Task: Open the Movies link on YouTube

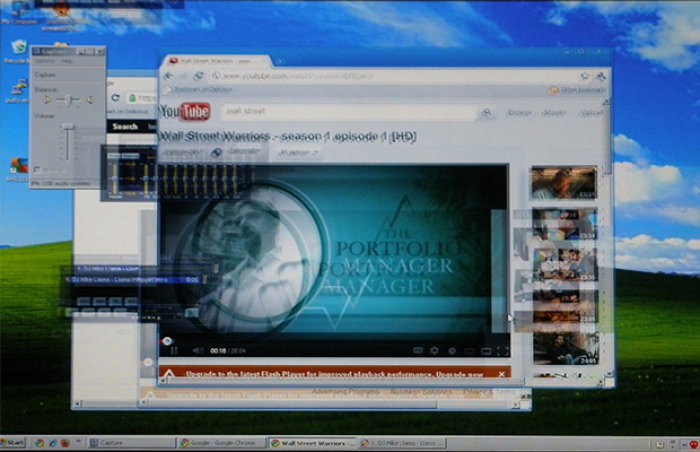Action: point(554,112)
